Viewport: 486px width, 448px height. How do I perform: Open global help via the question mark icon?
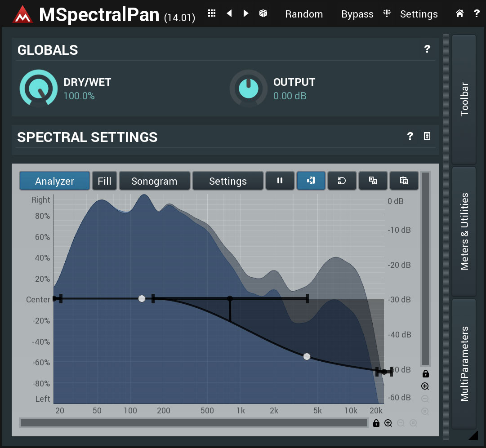pos(476,13)
